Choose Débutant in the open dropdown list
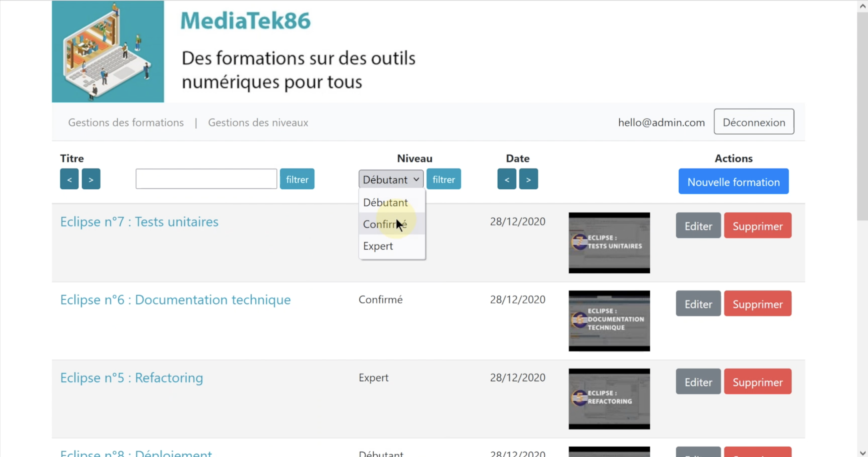The image size is (868, 457). (392, 202)
